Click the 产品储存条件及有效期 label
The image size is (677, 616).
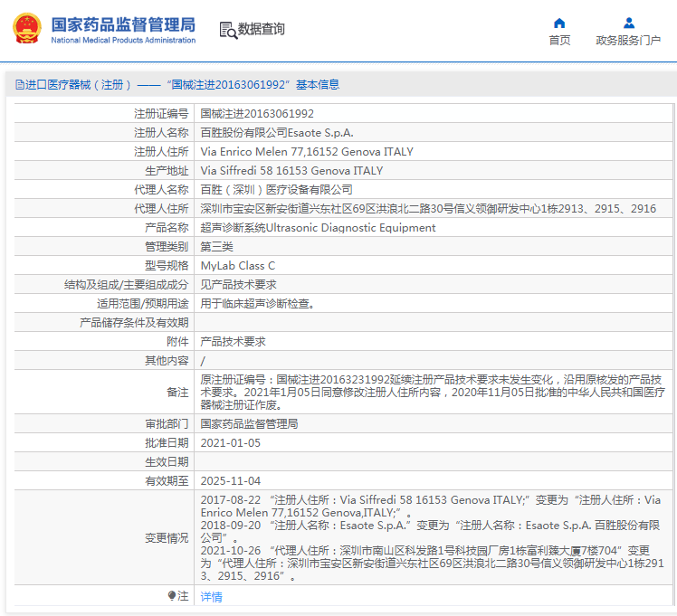[x=134, y=323]
